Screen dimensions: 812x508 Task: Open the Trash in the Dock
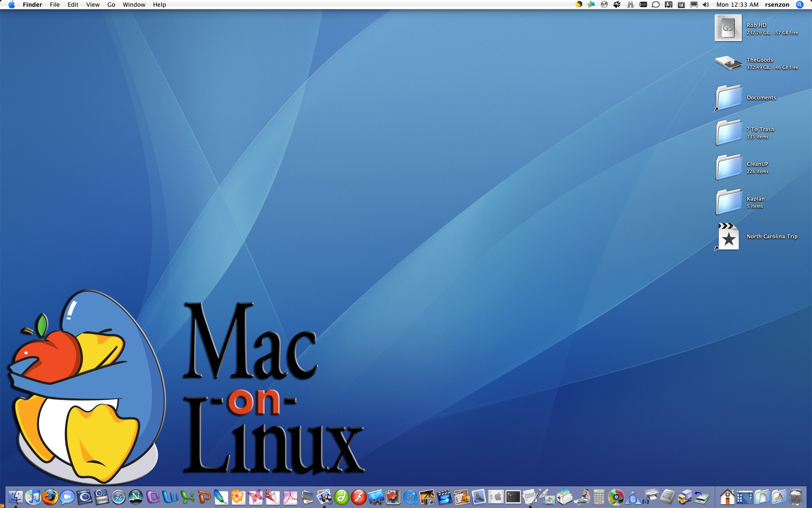796,497
